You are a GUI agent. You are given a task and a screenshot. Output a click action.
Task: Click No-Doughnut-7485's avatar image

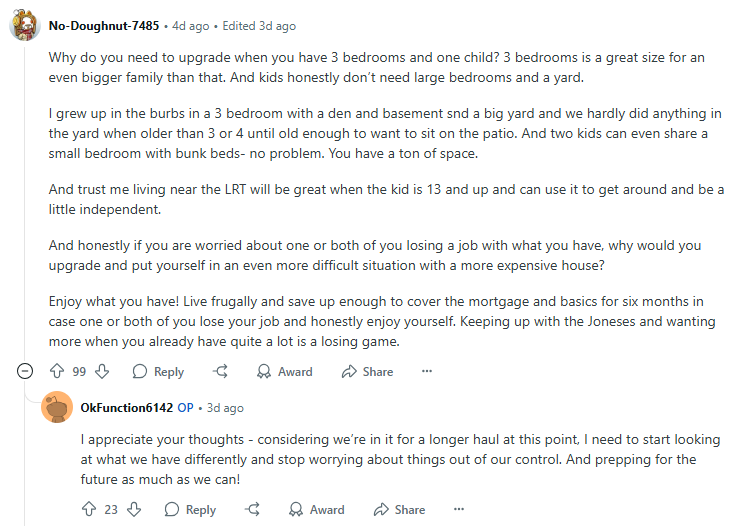pos(25,25)
